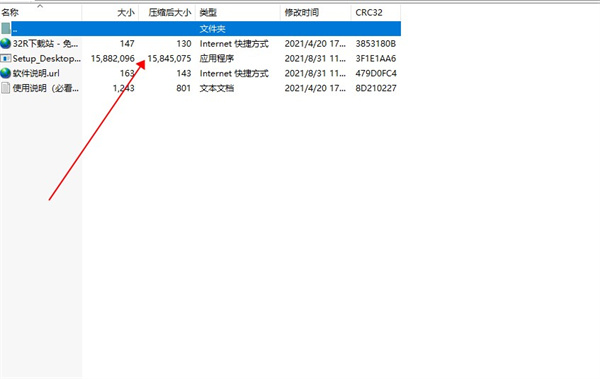Select the Setup_Desktop... file name
The width and height of the screenshot is (600, 379).
[x=47, y=59]
